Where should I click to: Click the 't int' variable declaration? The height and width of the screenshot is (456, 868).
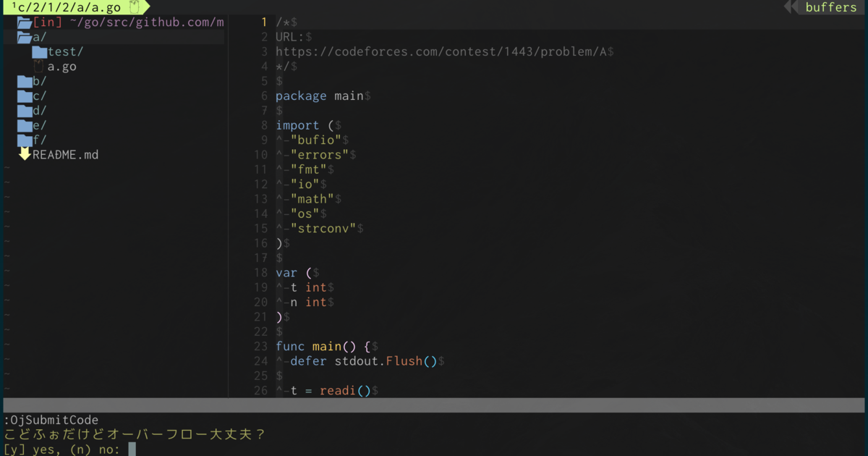pos(309,287)
